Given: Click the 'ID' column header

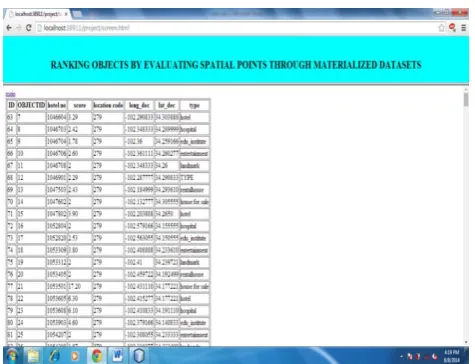Looking at the screenshot, I should tap(11, 105).
